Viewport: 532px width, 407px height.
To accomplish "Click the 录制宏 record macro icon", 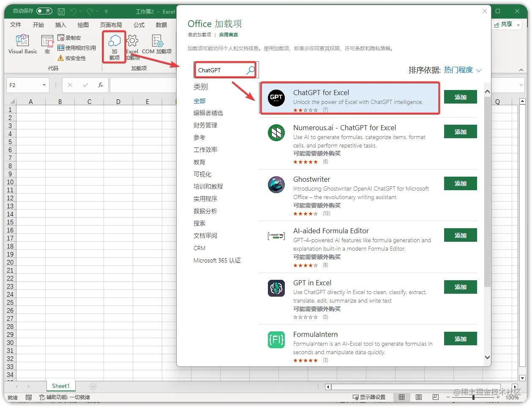I will point(61,38).
